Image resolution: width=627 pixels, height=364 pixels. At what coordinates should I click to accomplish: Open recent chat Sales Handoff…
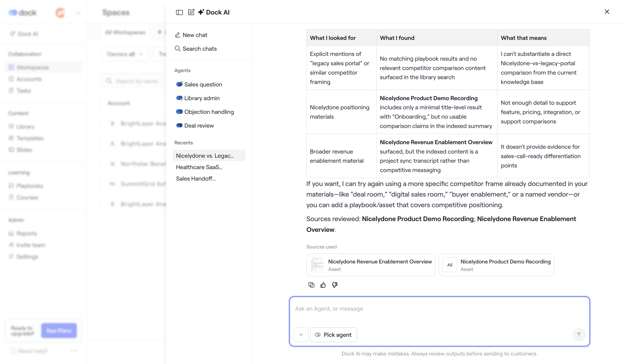point(196,178)
